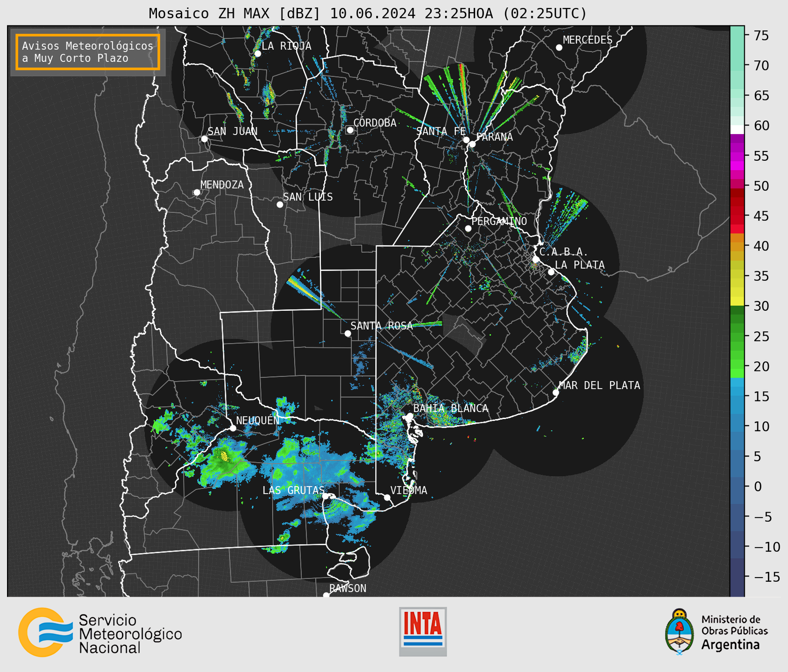Click the VIEDMA city marker dot
This screenshot has width=788, height=672.
pos(387,497)
